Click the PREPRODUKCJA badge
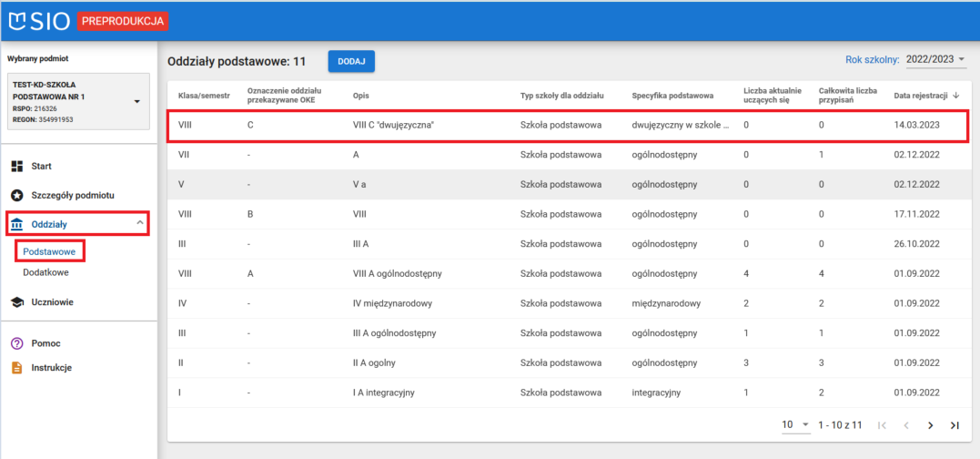This screenshot has width=980, height=459. pyautogui.click(x=123, y=20)
